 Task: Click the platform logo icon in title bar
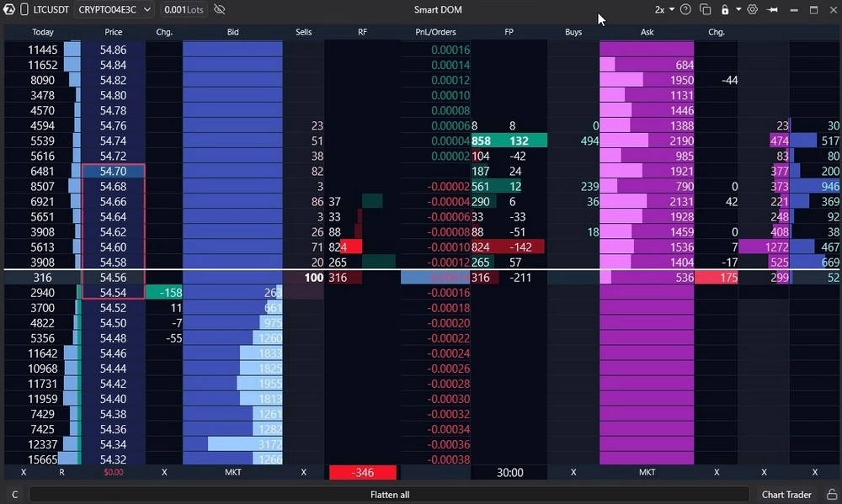(x=9, y=9)
